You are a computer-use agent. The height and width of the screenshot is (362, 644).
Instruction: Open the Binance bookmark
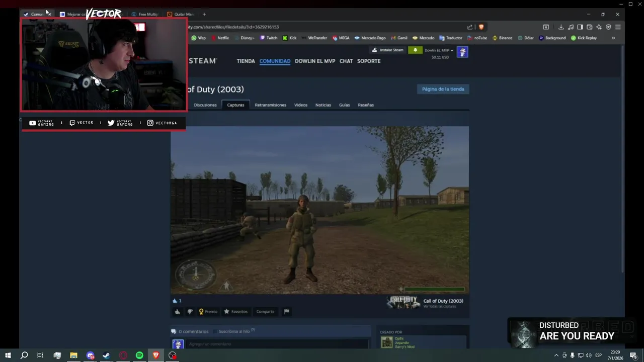pos(502,38)
